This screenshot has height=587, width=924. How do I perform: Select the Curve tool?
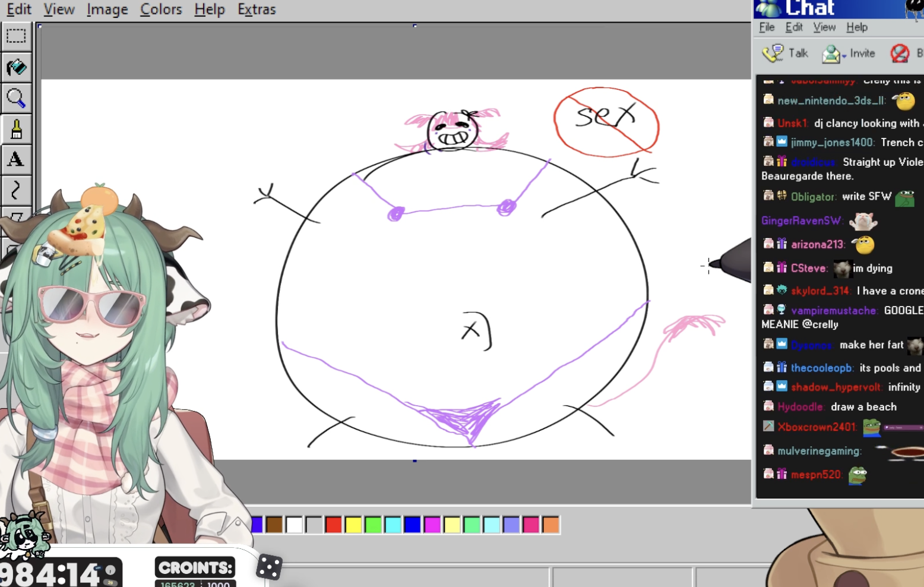(16, 190)
